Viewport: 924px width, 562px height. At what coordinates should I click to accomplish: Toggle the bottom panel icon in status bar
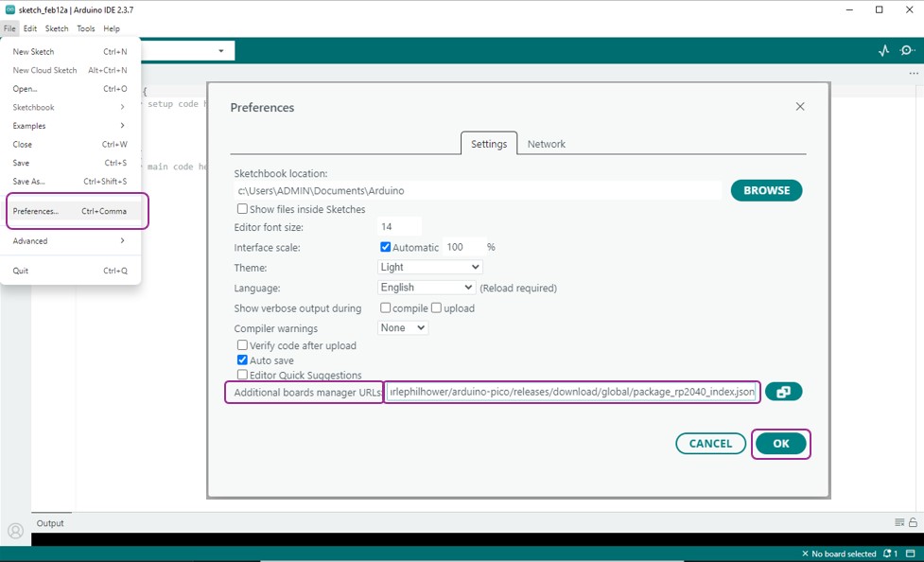(x=911, y=553)
